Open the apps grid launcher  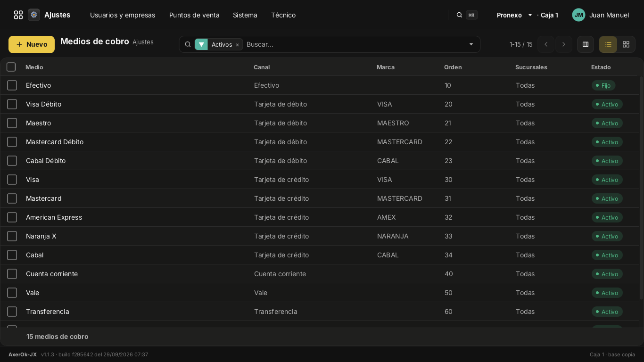click(18, 15)
